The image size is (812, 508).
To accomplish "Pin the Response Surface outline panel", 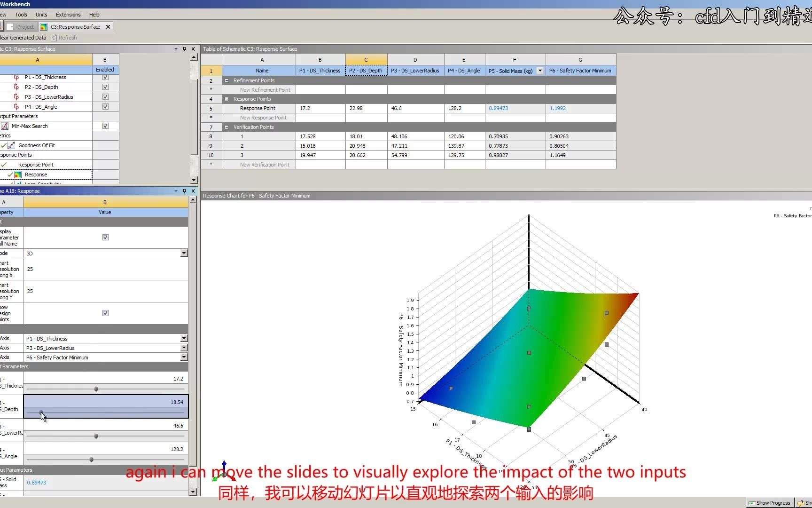I will pos(184,48).
